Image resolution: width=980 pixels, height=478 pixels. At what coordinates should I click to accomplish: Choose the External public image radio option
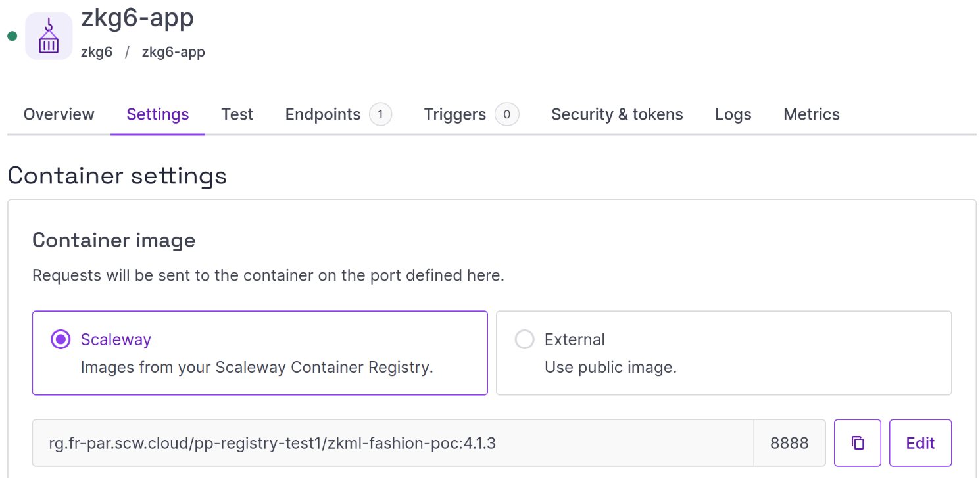click(524, 339)
